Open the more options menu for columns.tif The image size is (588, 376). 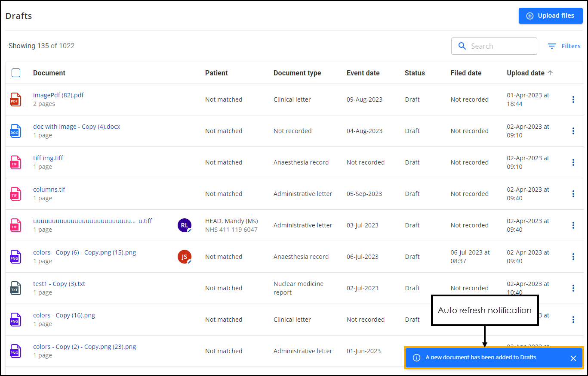(x=573, y=194)
